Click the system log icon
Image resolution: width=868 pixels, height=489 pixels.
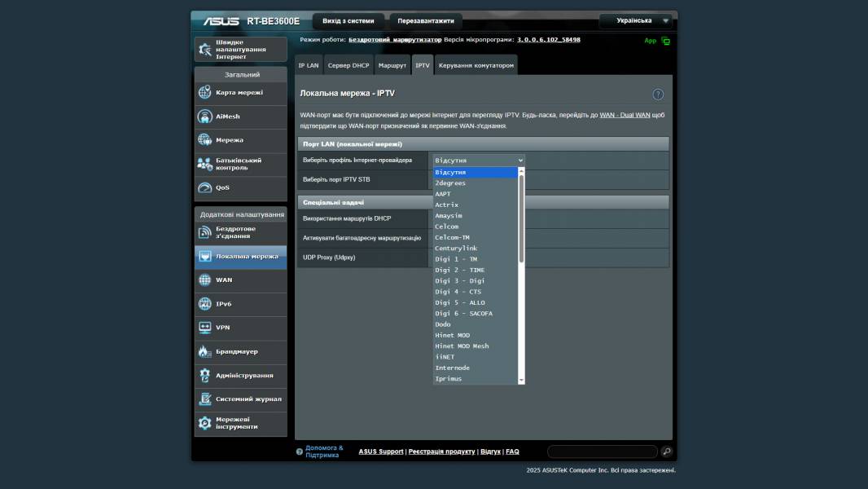click(205, 399)
